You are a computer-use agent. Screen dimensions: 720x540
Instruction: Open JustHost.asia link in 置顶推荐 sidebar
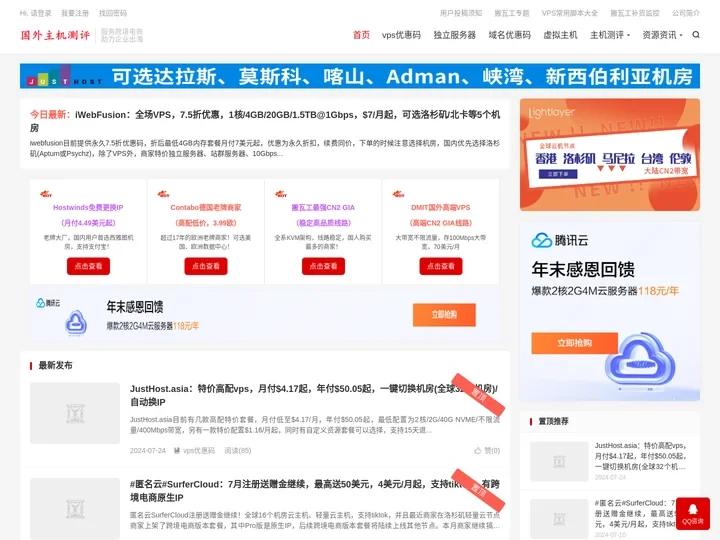click(641, 456)
